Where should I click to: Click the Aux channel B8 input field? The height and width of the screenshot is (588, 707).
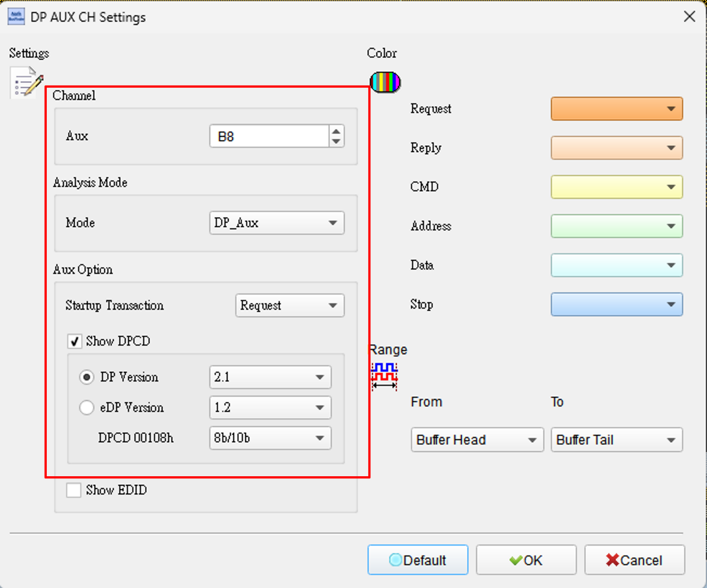point(269,136)
